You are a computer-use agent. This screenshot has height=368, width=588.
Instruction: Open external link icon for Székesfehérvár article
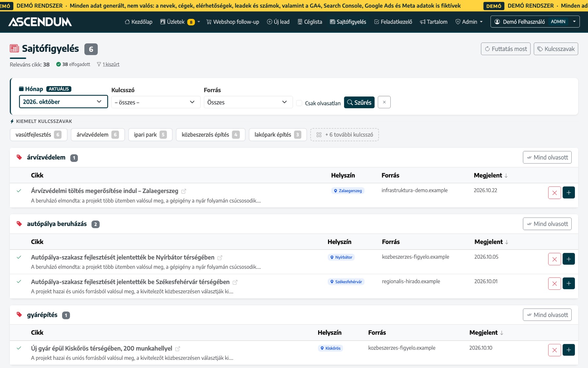click(x=235, y=282)
